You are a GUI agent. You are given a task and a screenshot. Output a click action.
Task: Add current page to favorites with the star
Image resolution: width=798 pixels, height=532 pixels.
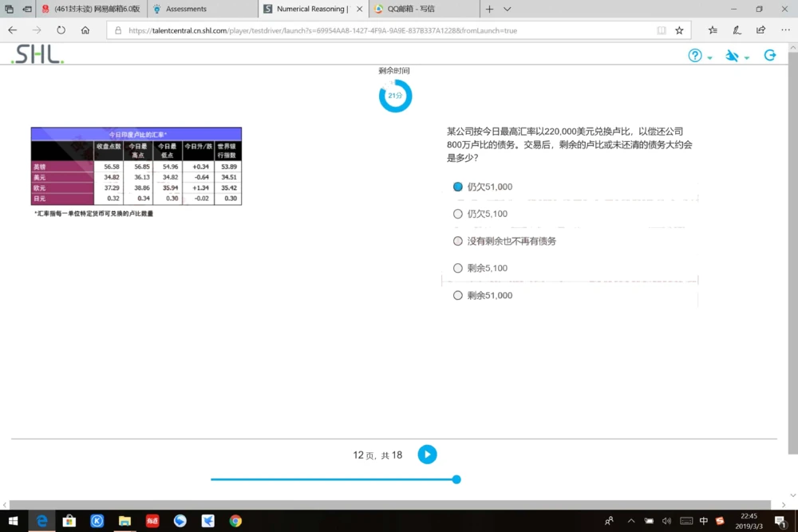coord(679,30)
